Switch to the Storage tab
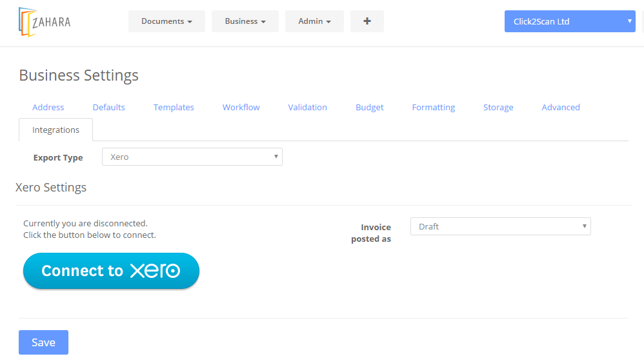Image resolution: width=644 pixels, height=363 pixels. (x=498, y=107)
